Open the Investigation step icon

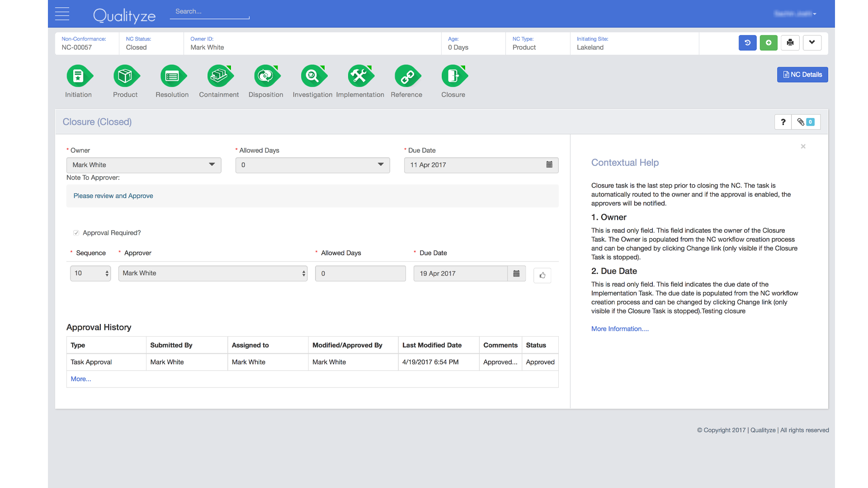[312, 76]
